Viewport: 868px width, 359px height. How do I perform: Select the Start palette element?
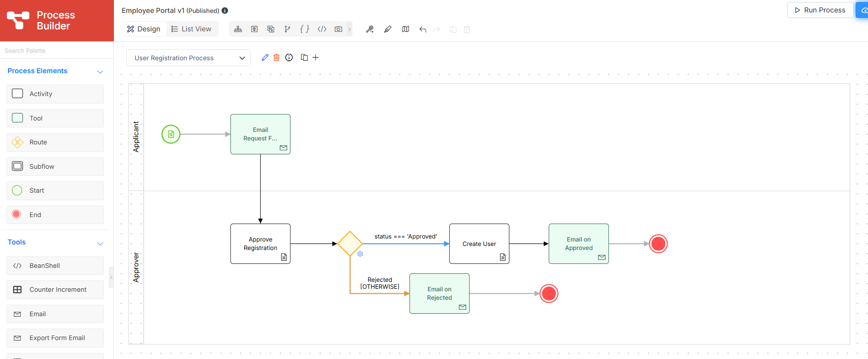click(55, 191)
